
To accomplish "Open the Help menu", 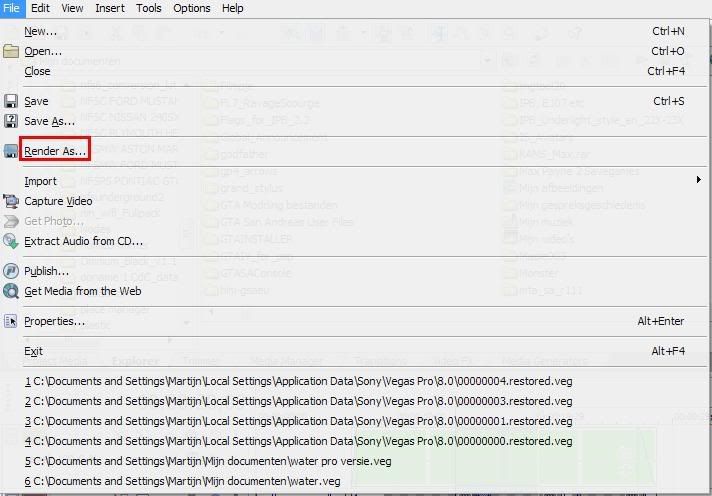I will [232, 8].
